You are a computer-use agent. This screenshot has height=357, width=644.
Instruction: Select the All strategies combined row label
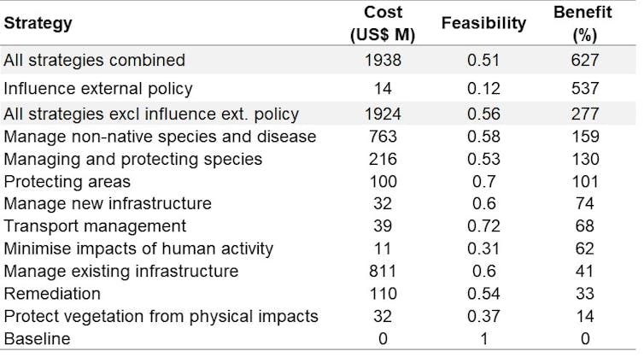(x=94, y=60)
